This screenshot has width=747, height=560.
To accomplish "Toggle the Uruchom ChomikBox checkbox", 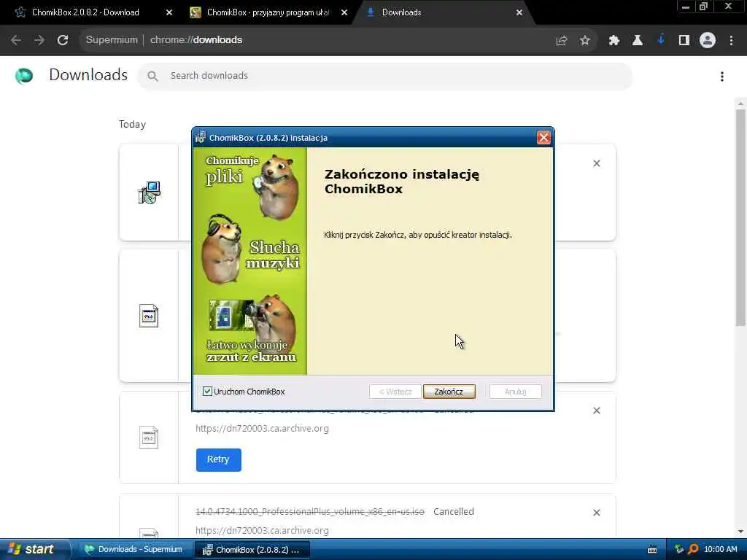I will click(207, 392).
